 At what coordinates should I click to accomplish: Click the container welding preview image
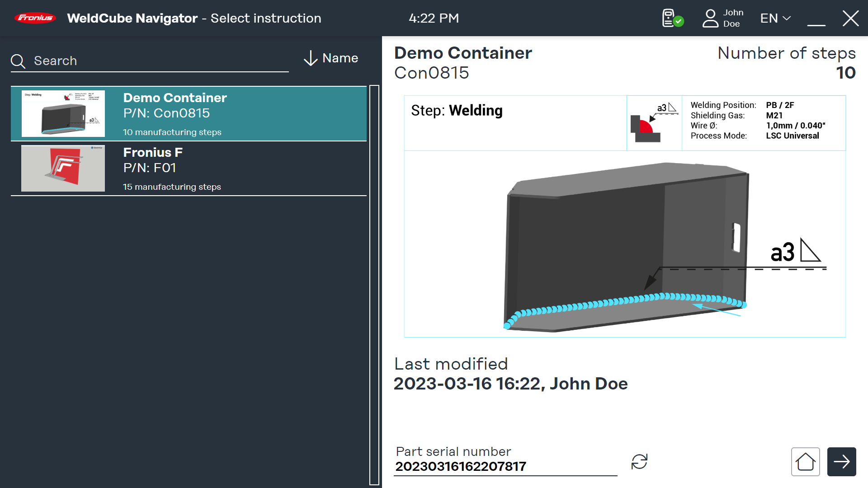(624, 244)
